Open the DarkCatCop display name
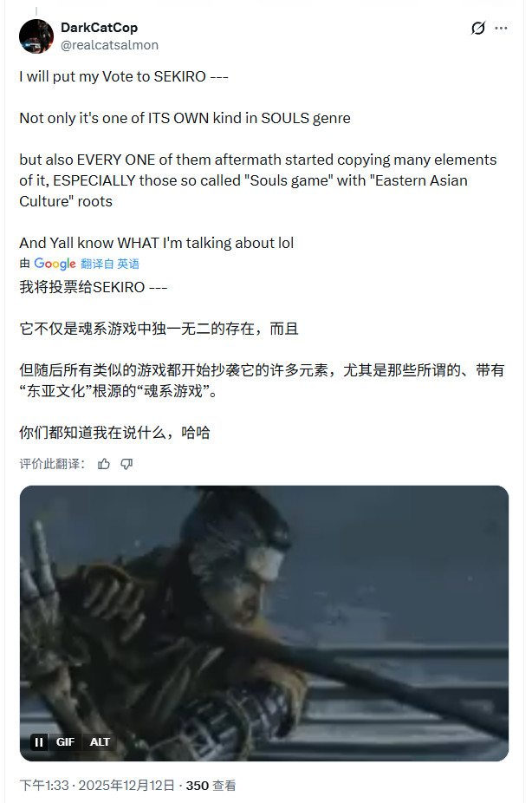 coord(100,28)
